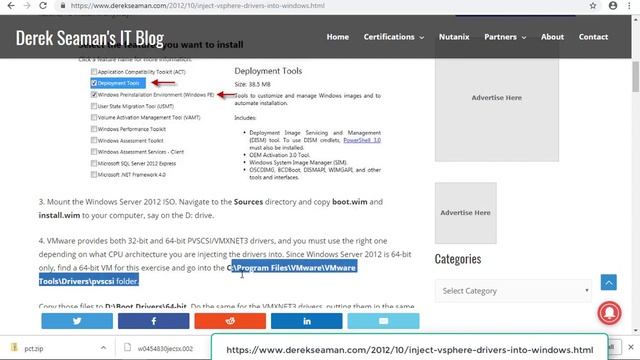The width and height of the screenshot is (640, 360).
Task: Click the Deployment Tools description heading
Action: 268,71
